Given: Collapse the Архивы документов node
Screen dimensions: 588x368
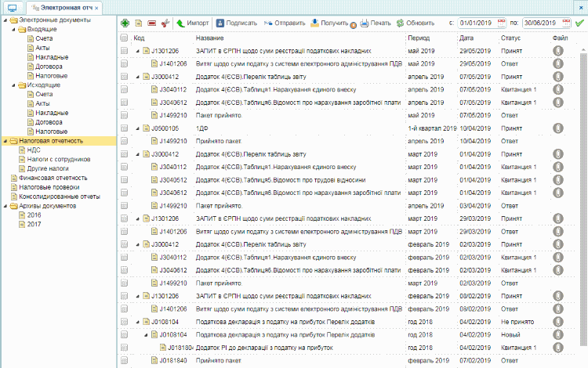Looking at the screenshot, I should (x=5, y=206).
